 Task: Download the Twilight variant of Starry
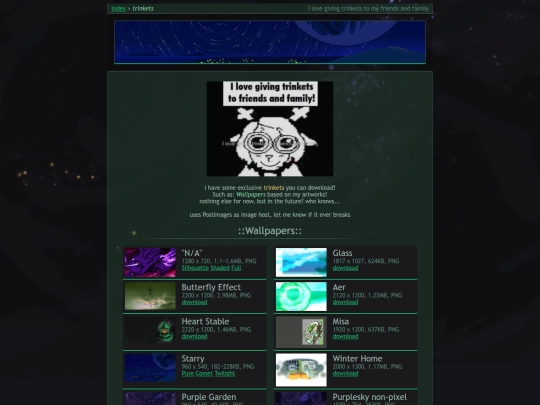pos(225,373)
